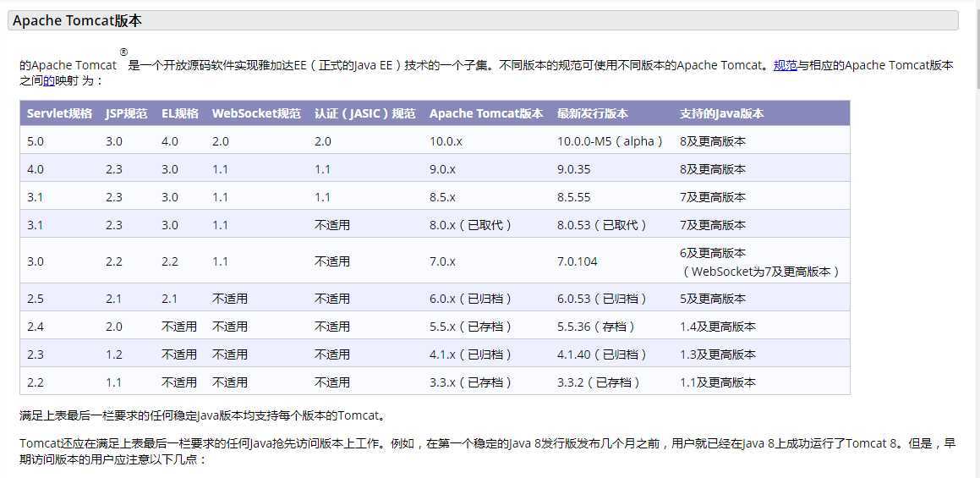Image resolution: width=980 pixels, height=478 pixels.
Task: Select the 9.0.35 release cell
Action: [x=574, y=169]
